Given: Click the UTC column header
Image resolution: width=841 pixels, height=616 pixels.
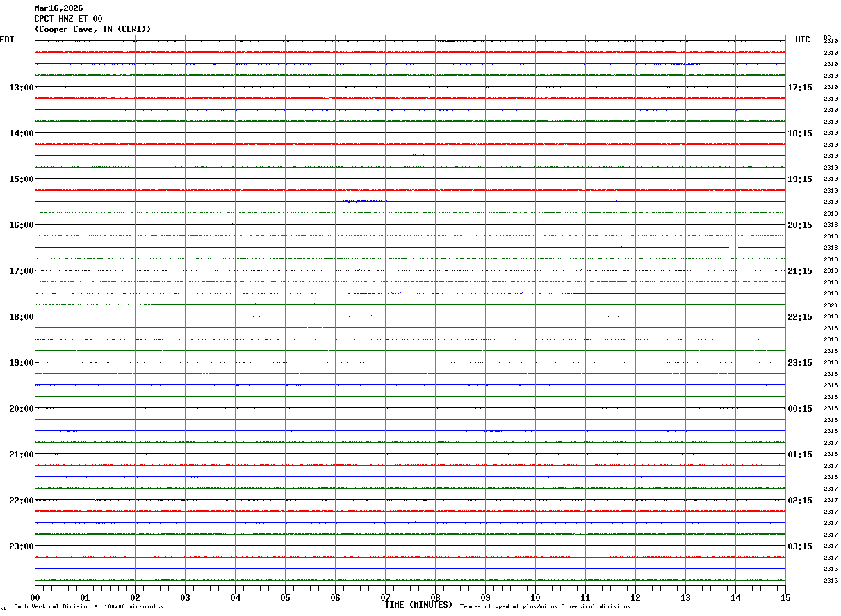Looking at the screenshot, I should pos(803,40).
